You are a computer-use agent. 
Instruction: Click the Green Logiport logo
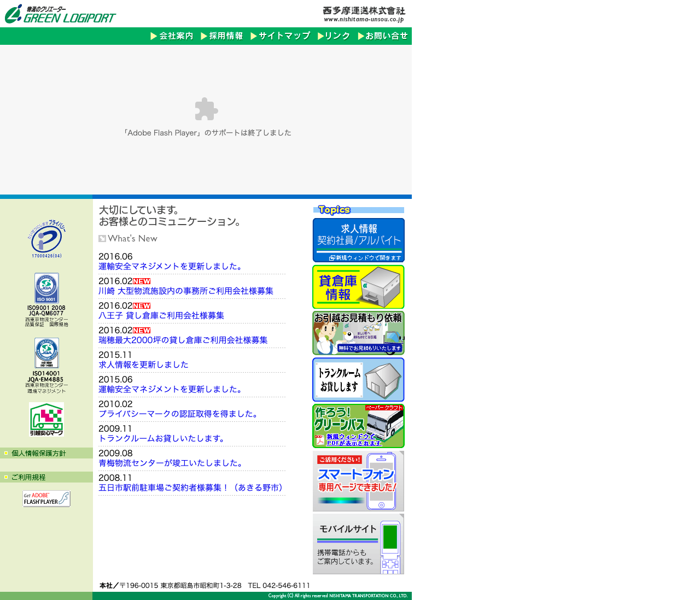point(60,14)
